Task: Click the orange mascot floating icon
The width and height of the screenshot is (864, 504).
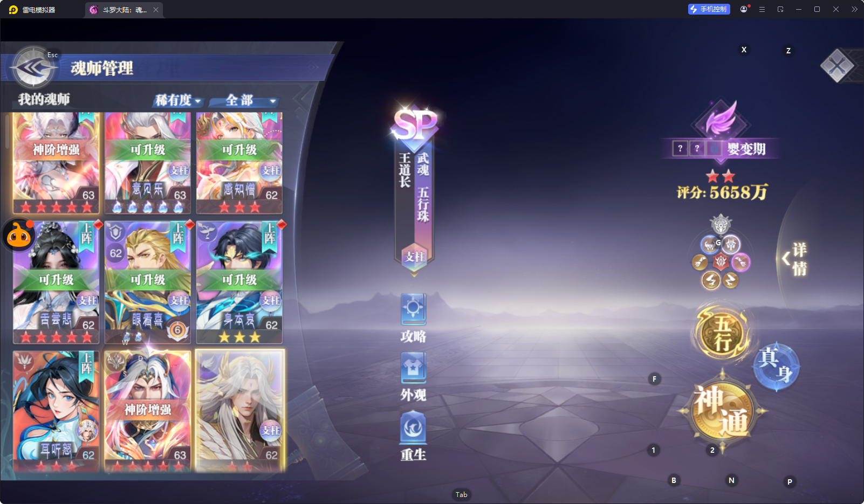Action: (19, 235)
